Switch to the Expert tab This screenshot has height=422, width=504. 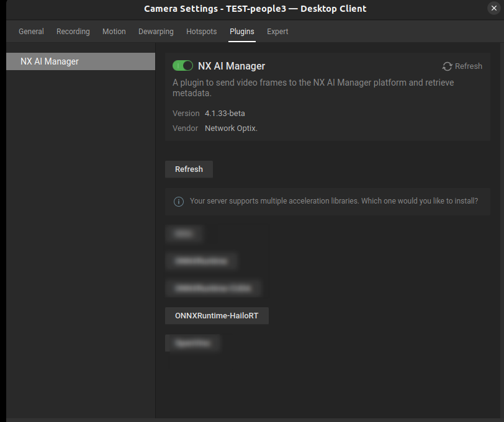point(277,32)
